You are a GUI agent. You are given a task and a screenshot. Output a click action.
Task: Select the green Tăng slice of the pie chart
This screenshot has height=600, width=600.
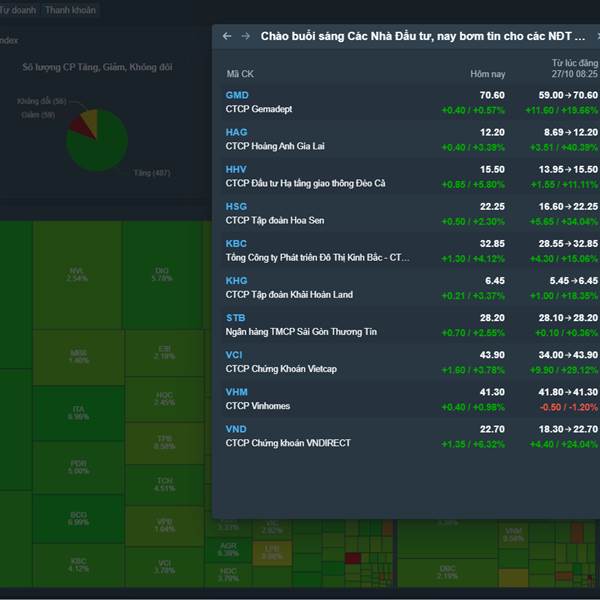pos(101,151)
